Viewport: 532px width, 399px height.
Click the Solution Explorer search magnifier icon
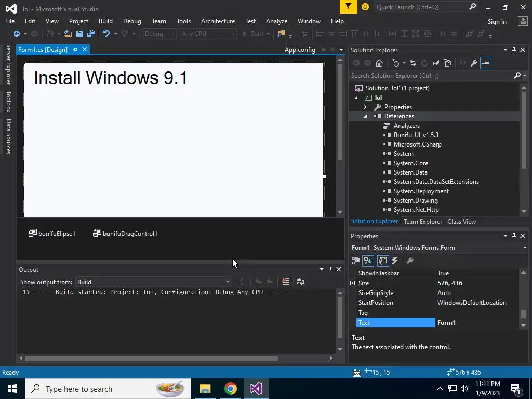click(517, 76)
